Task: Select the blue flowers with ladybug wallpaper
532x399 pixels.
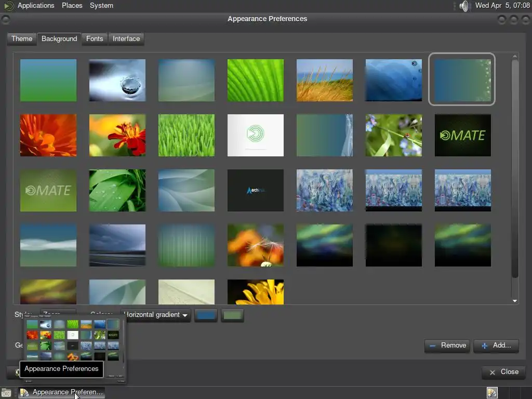Action: (x=394, y=135)
